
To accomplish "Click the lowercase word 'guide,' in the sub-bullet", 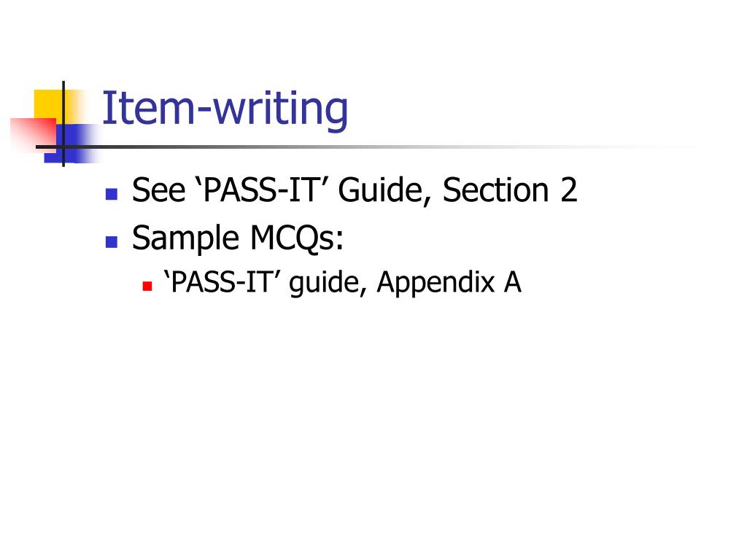I will coord(328,283).
